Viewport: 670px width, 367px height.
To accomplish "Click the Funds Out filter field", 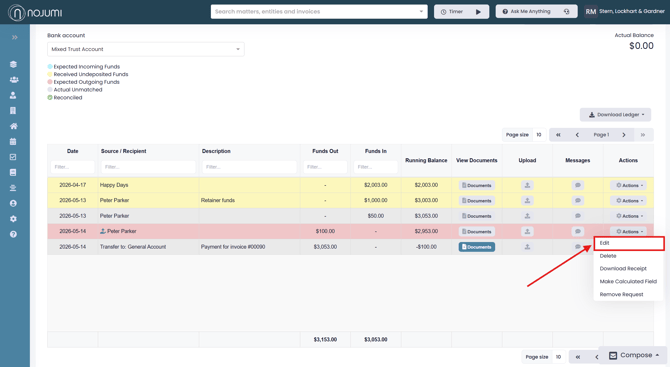I will pyautogui.click(x=325, y=167).
